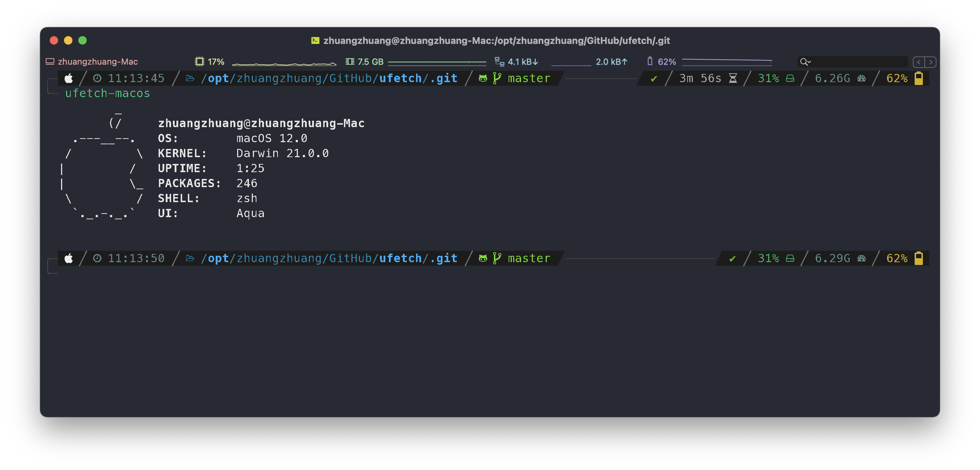Click 'zhuangzhuang-Mac' hostname in status bar

[98, 62]
